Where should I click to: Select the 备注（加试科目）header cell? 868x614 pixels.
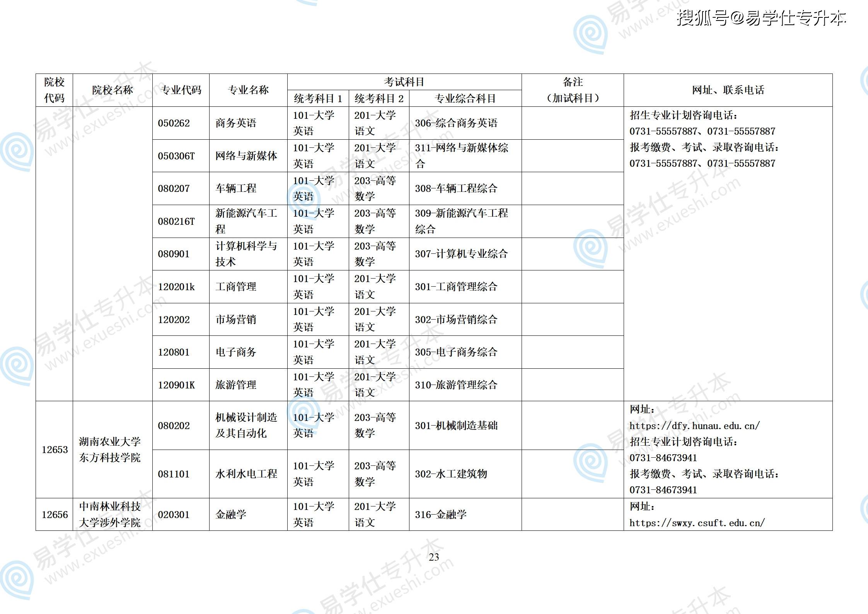pyautogui.click(x=573, y=90)
